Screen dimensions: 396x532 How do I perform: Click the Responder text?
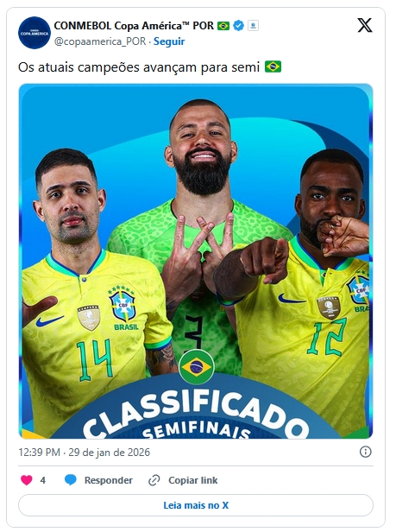109,480
